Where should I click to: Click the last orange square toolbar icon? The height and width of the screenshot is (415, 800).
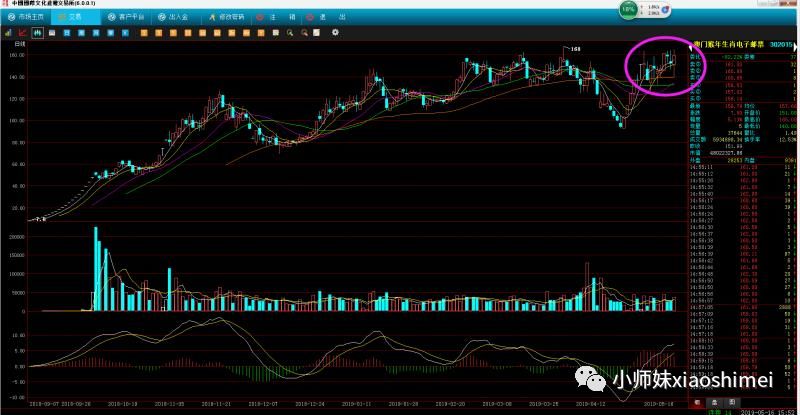tap(261, 33)
